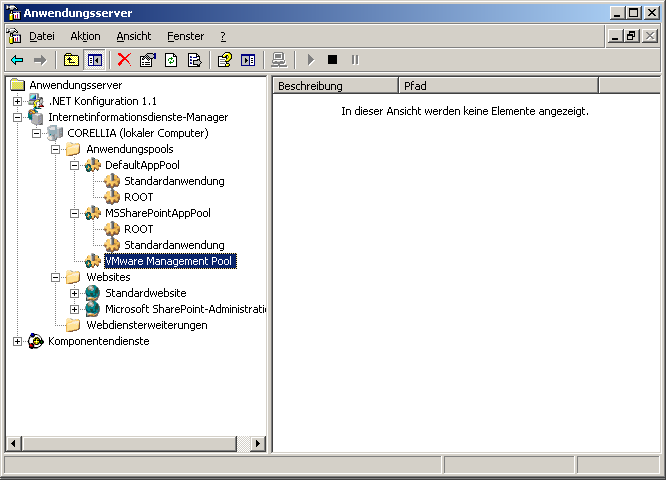
Task: Restore the inner MMC child window
Action: (x=631, y=36)
